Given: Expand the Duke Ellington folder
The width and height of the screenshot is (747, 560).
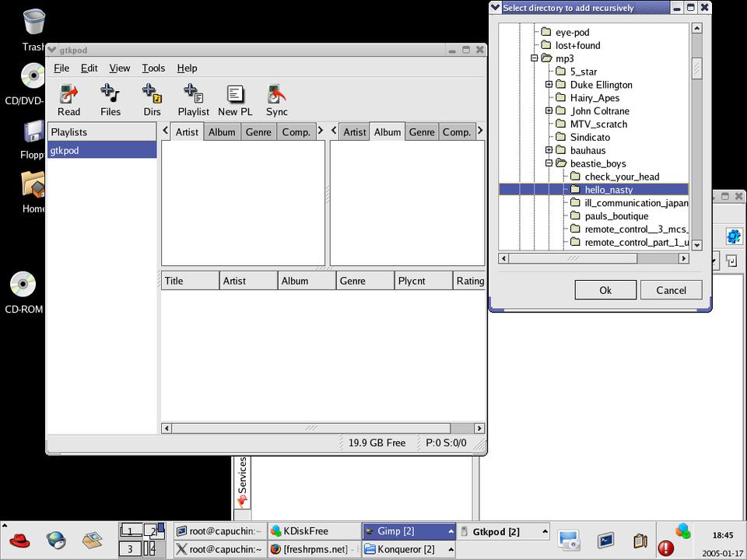Looking at the screenshot, I should point(549,85).
